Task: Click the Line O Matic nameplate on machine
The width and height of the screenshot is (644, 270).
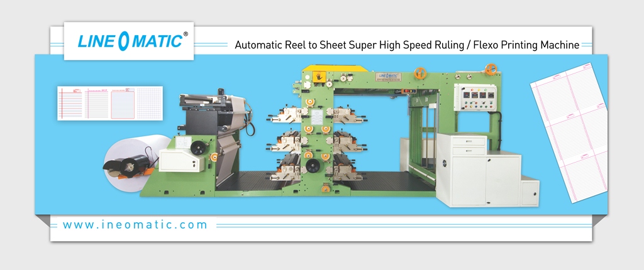Action: [x=388, y=75]
